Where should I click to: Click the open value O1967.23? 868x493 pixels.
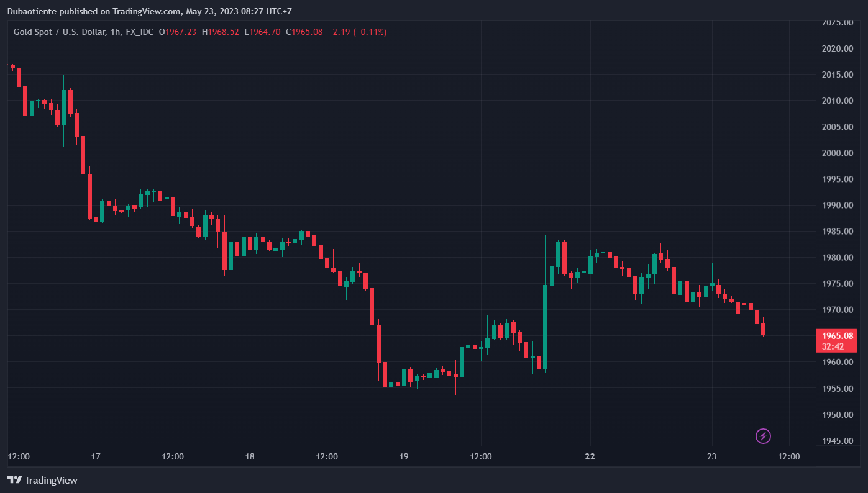click(x=178, y=32)
